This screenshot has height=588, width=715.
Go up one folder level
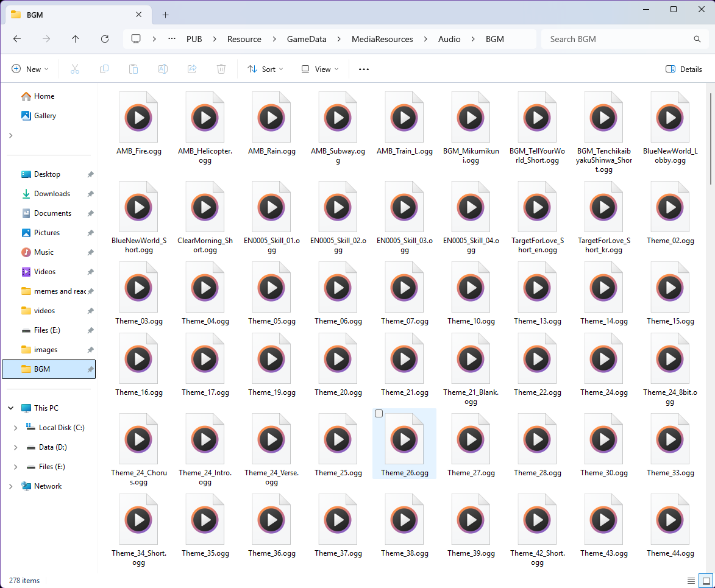click(75, 39)
